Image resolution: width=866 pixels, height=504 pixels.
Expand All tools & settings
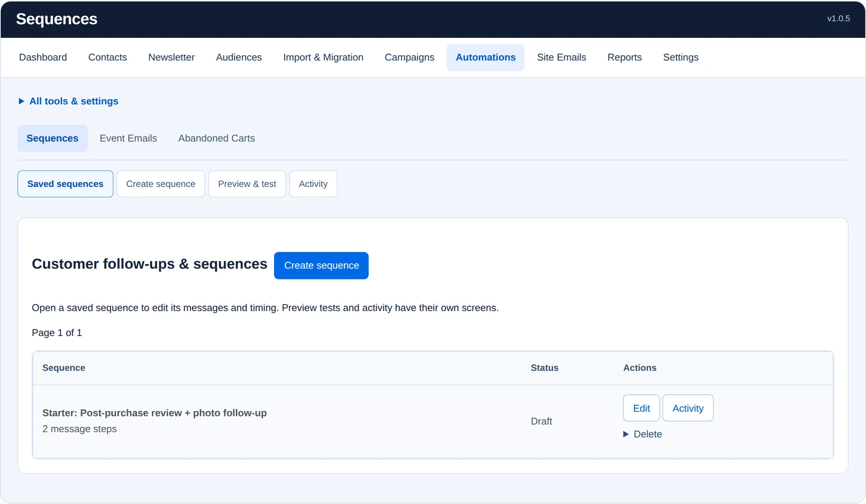point(68,101)
